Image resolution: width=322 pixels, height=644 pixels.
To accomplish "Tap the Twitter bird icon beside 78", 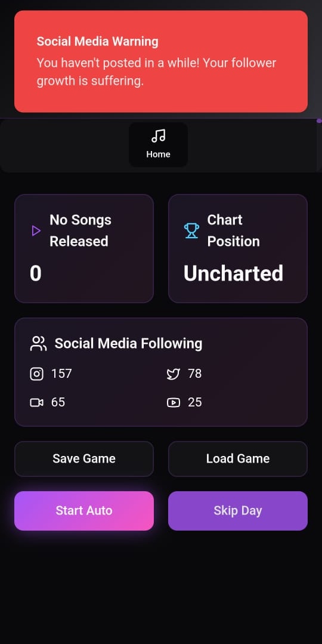I will tap(173, 374).
